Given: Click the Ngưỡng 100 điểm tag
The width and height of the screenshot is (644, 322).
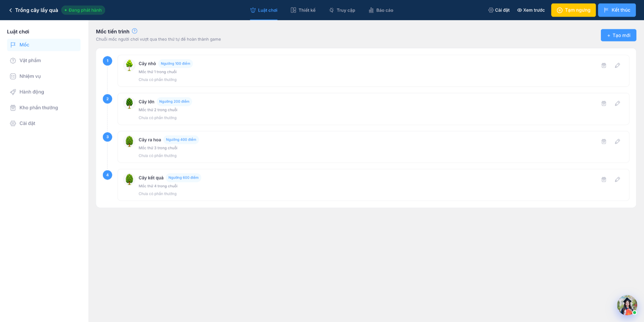Looking at the screenshot, I should click(x=175, y=64).
